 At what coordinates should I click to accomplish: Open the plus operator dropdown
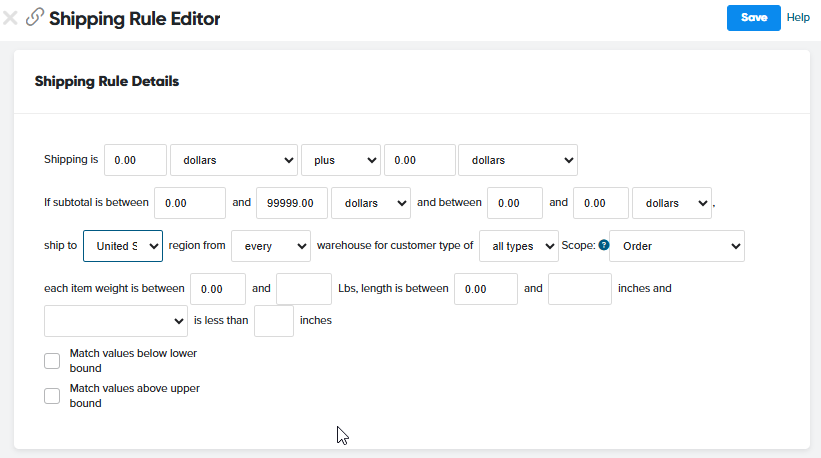pyautogui.click(x=341, y=160)
